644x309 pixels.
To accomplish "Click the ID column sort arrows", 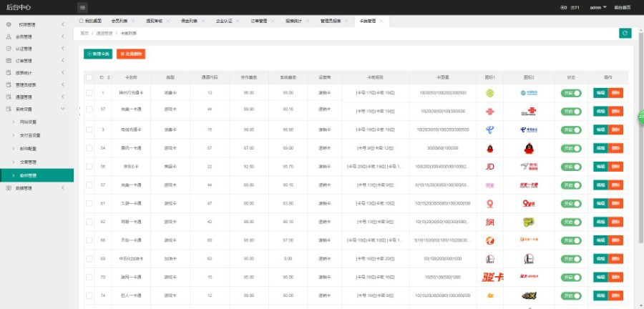I will click(x=109, y=77).
